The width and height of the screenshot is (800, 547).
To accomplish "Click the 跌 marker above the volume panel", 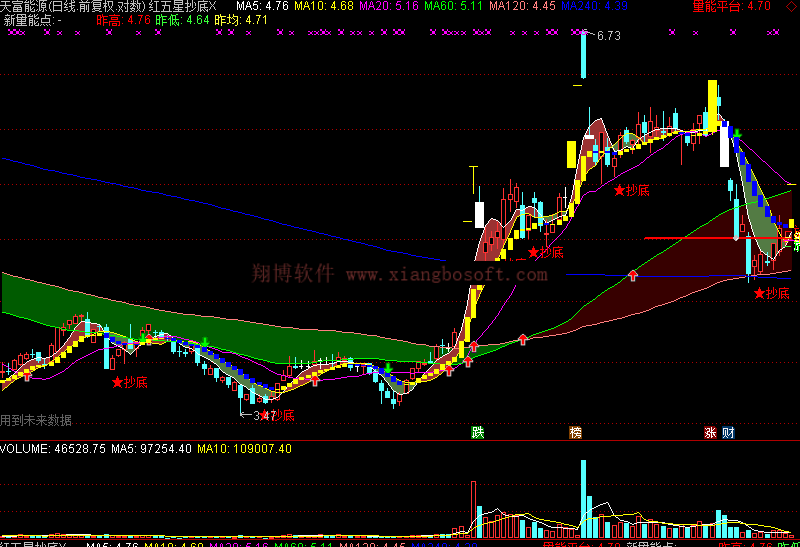I will (x=478, y=433).
